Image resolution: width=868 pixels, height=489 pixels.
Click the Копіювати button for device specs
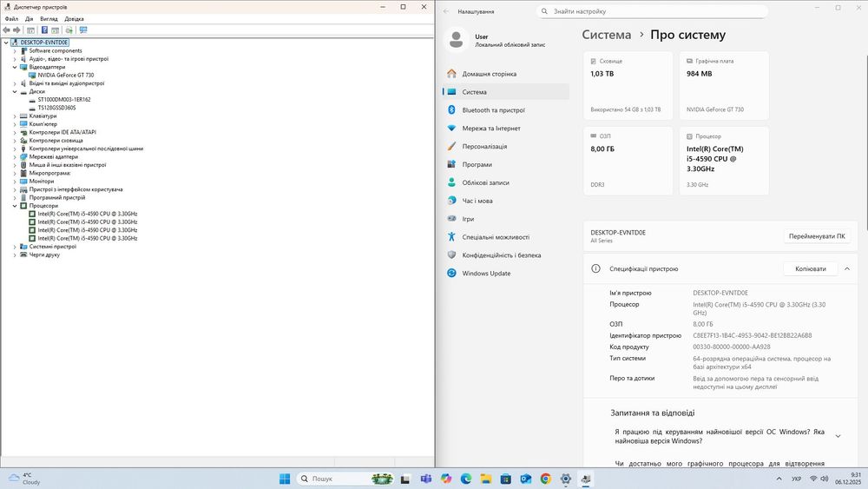(x=811, y=269)
